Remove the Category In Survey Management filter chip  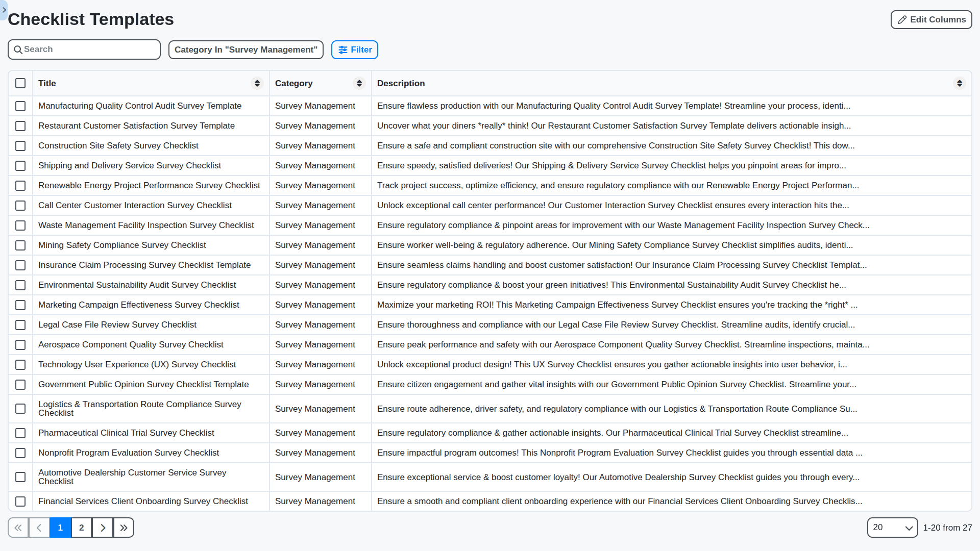tap(246, 49)
